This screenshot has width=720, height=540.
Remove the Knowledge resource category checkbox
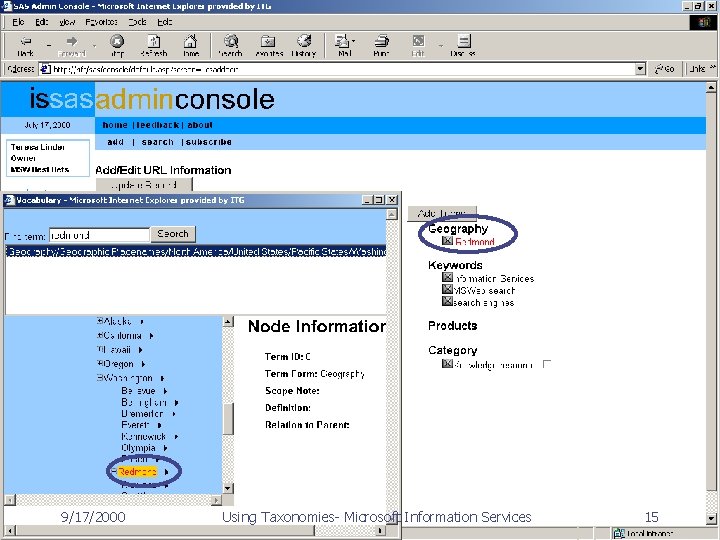point(447,364)
